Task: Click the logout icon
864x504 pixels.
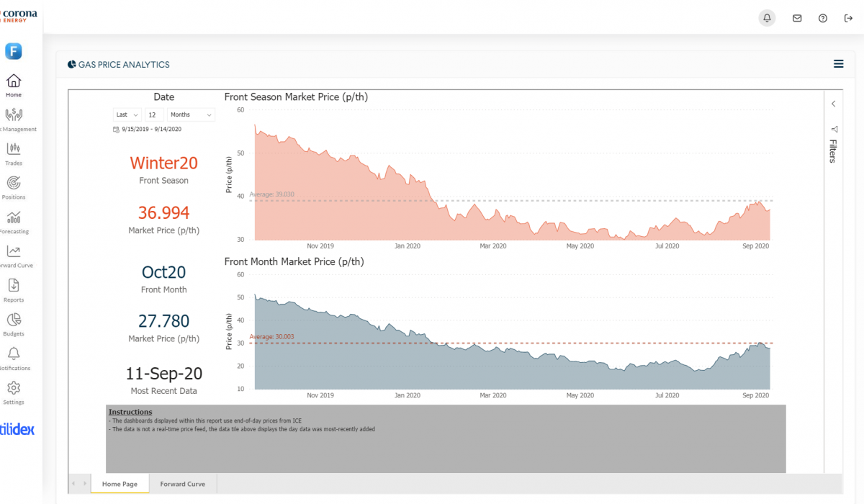Action: [848, 18]
